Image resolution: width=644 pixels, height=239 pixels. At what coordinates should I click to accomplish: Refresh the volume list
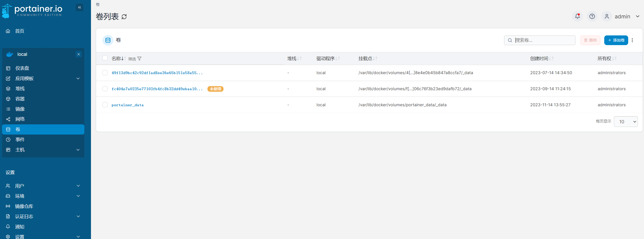tap(124, 17)
